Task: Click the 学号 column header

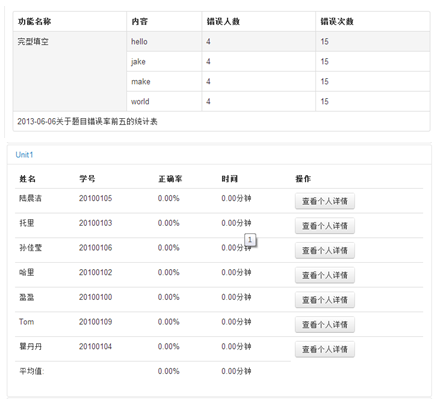Action: tap(87, 179)
